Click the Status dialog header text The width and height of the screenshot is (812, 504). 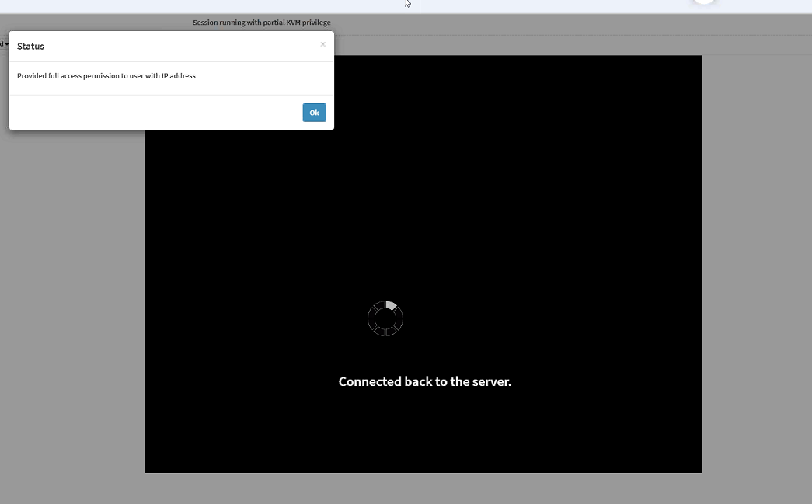[x=30, y=46]
